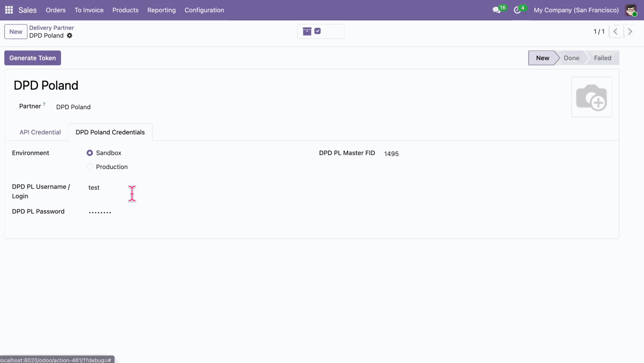Edit the DPD PL Master FID value 1495

[391, 154]
